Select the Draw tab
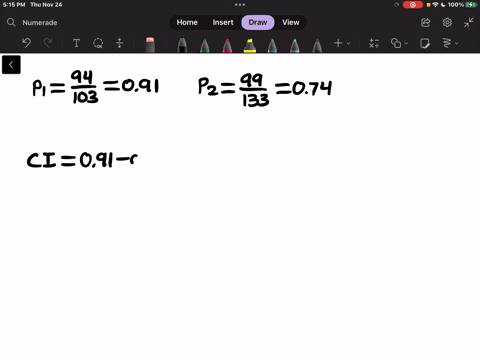Screen dimensions: 480x360 [258, 22]
